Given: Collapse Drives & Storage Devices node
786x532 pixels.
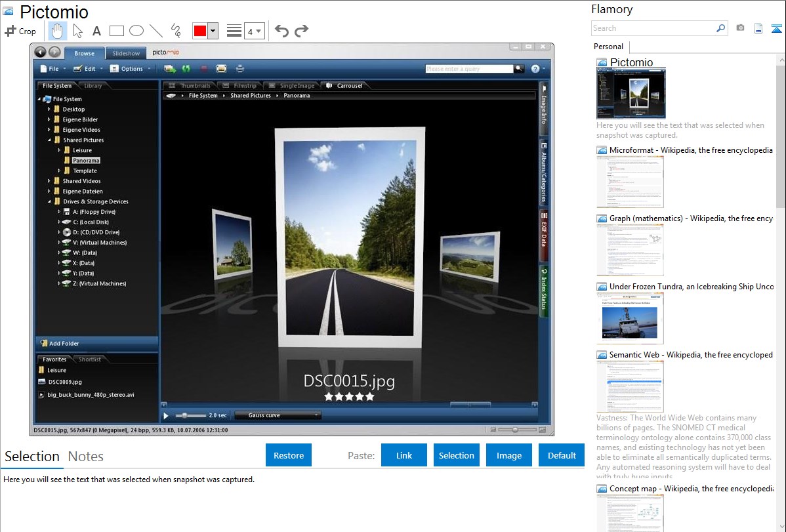Looking at the screenshot, I should click(49, 201).
